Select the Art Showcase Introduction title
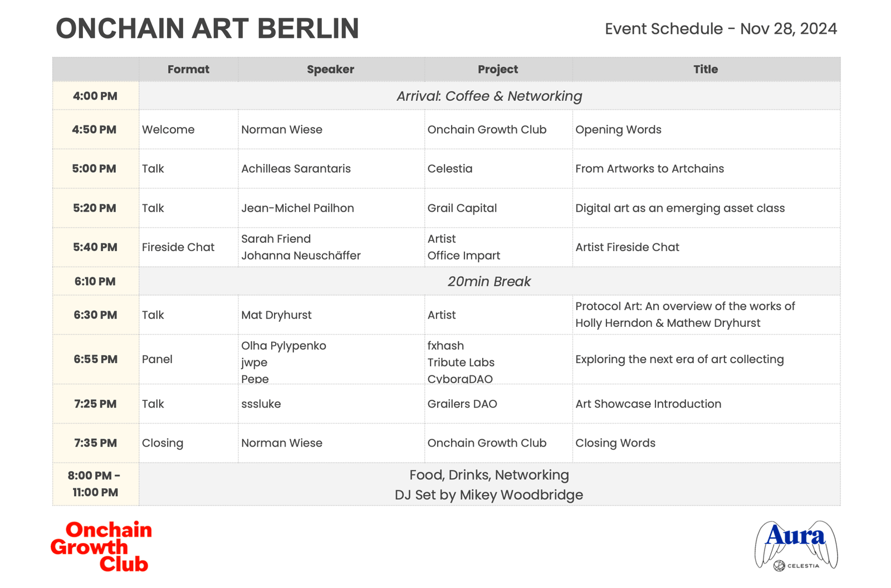Image resolution: width=891 pixels, height=588 pixels. pyautogui.click(x=648, y=404)
